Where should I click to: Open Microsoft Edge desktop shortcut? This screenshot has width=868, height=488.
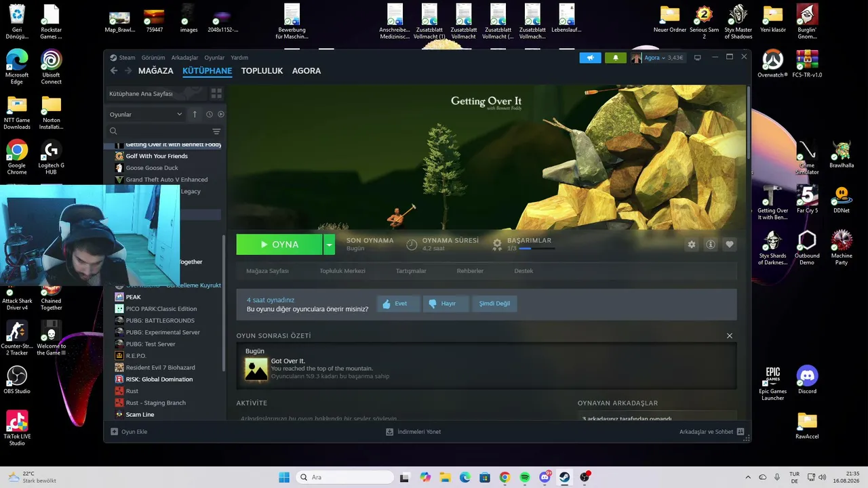pyautogui.click(x=17, y=66)
